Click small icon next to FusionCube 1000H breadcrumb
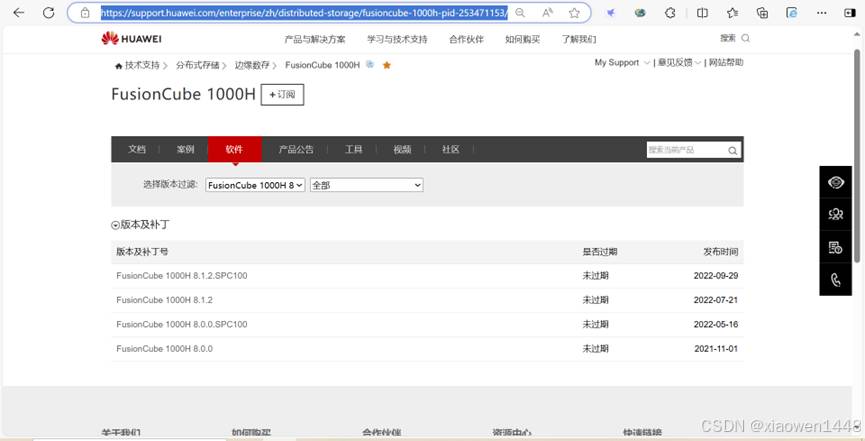 point(370,65)
